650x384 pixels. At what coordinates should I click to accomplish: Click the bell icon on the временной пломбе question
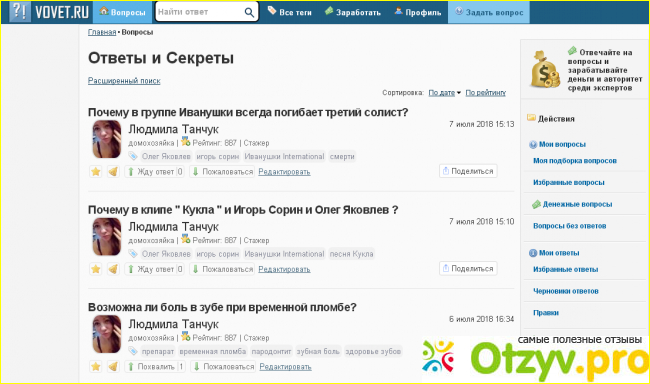click(113, 367)
